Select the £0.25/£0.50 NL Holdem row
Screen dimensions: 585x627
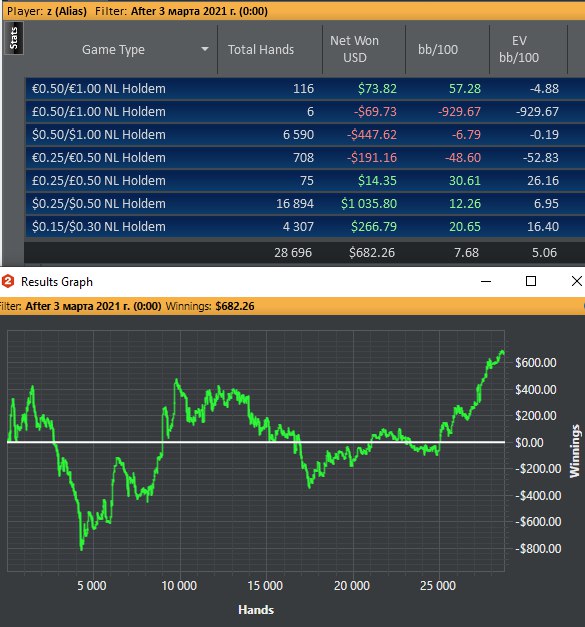pos(305,180)
